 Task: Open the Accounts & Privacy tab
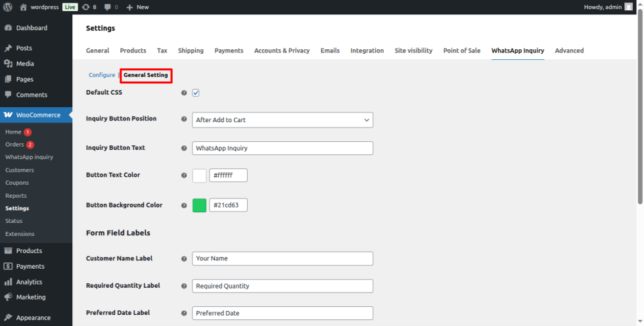[x=282, y=51]
